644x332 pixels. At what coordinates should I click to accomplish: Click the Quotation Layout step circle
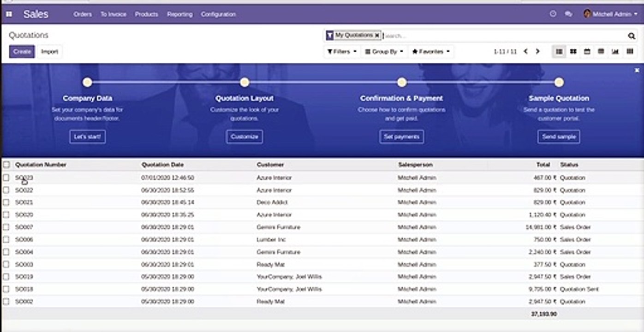pos(244,82)
